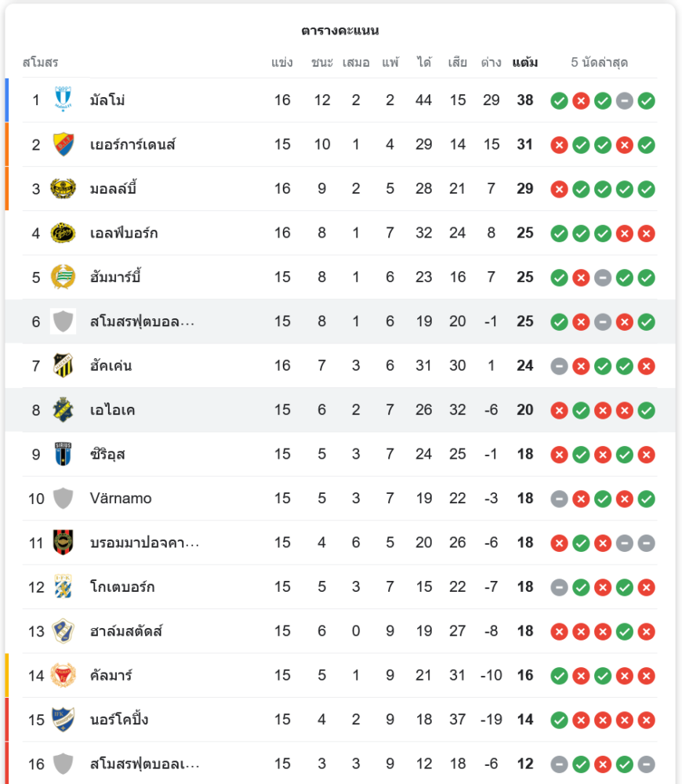682x784 pixels.
Task: Click the placeholder shield in row 16
Action: pyautogui.click(x=63, y=764)
